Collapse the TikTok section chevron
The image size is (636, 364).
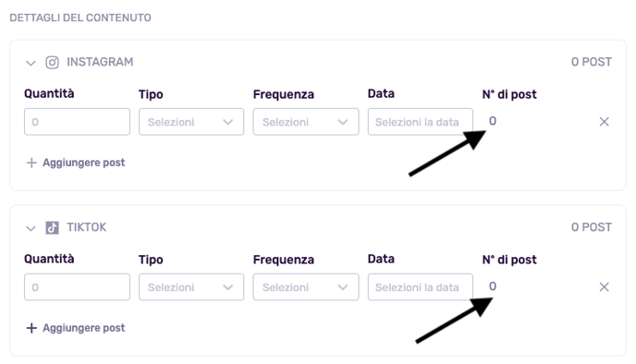point(31,228)
